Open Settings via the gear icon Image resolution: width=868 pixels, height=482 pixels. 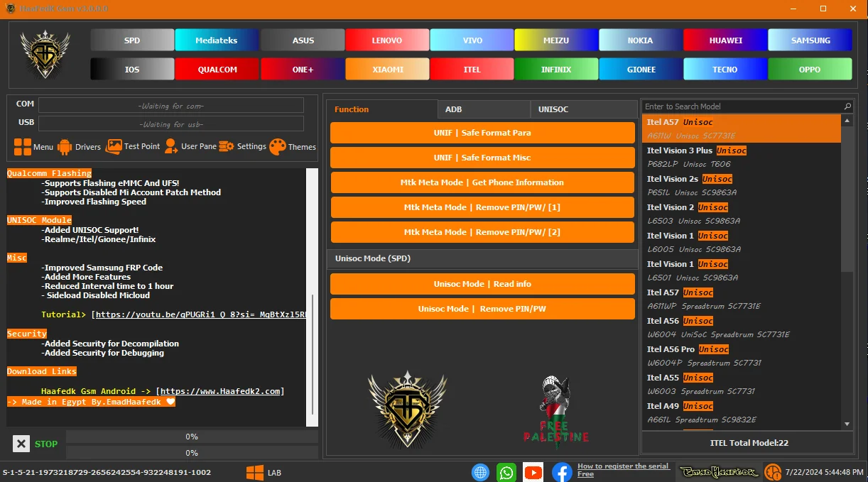tap(227, 146)
